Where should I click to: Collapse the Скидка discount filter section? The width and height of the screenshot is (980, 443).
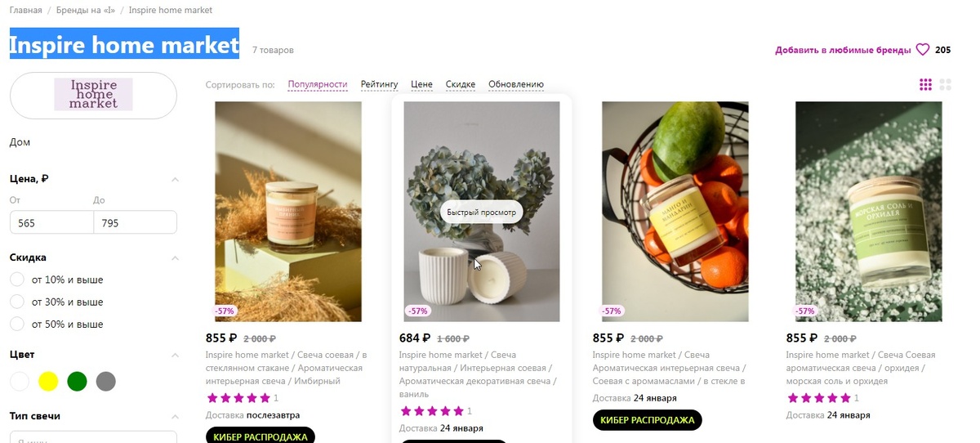click(x=174, y=257)
